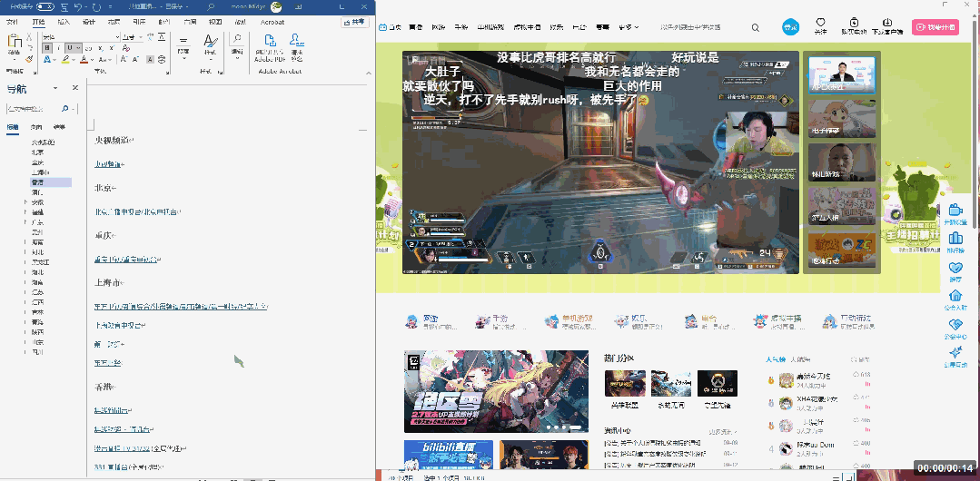This screenshot has height=481, width=980.
Task: Open the underline style dropdown arrow
Action: click(x=78, y=48)
